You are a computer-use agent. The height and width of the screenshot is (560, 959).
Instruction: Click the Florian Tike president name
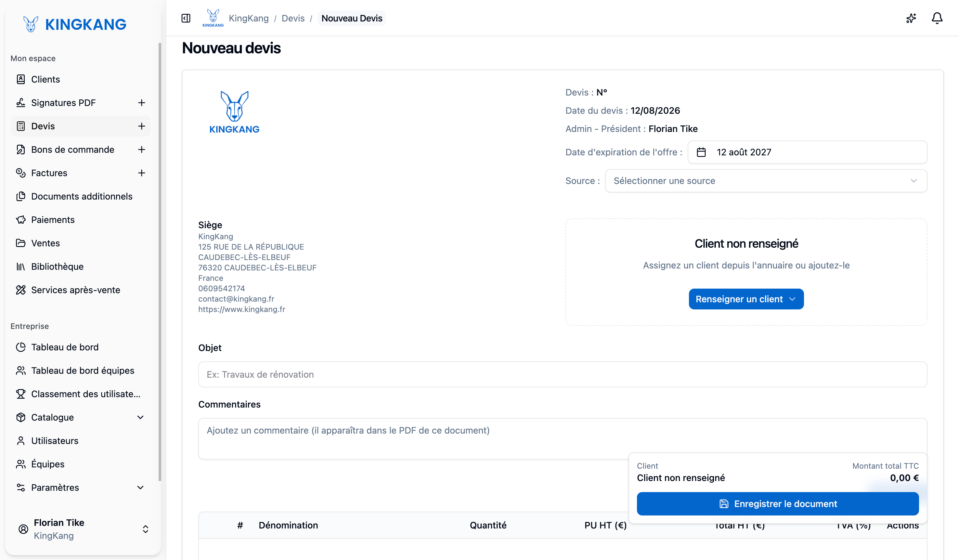click(x=673, y=129)
